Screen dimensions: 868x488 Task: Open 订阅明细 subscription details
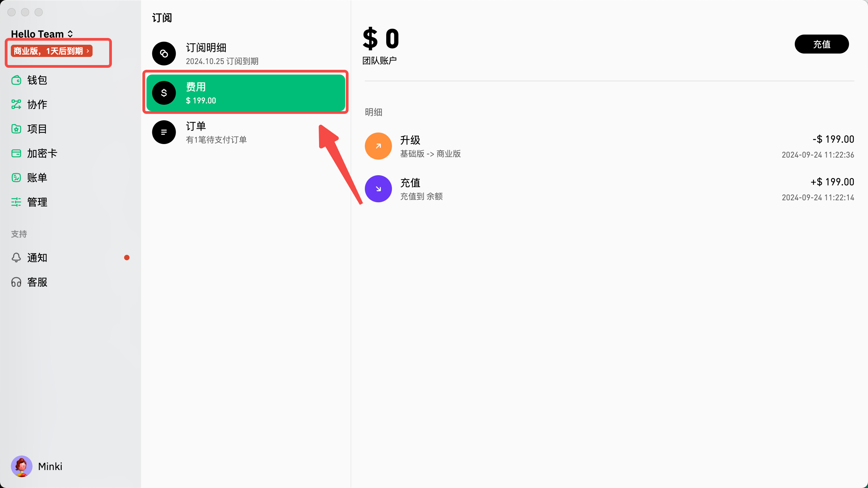click(x=222, y=54)
